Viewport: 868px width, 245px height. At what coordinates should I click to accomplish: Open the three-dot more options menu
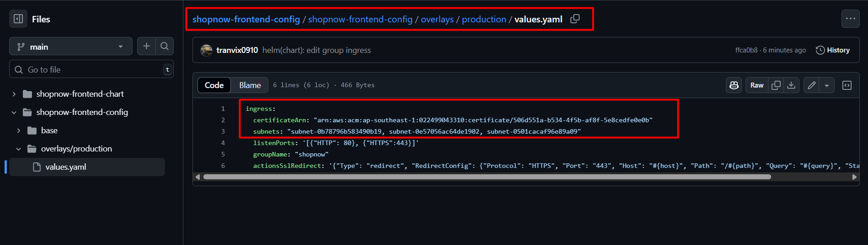click(850, 19)
